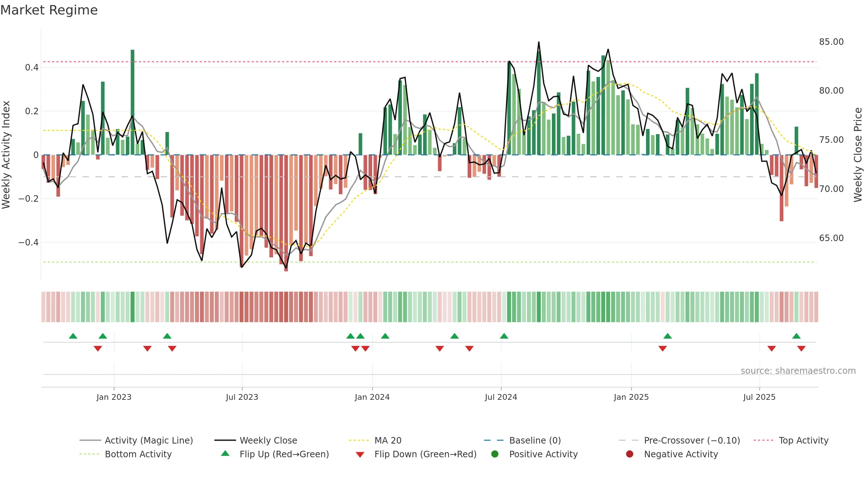This screenshot has height=488, width=868.
Task: Toggle the Pre-Crossover (−0.10) legend entry
Action: pyautogui.click(x=679, y=440)
